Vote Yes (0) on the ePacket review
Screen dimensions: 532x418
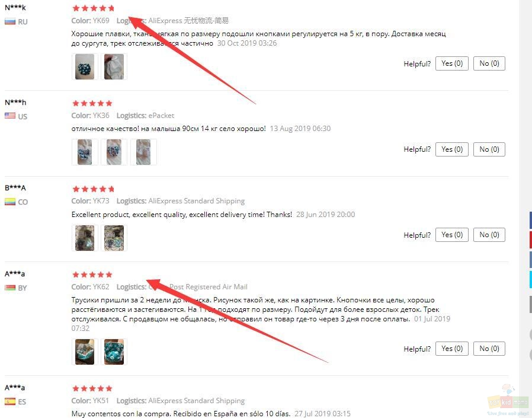coord(452,149)
